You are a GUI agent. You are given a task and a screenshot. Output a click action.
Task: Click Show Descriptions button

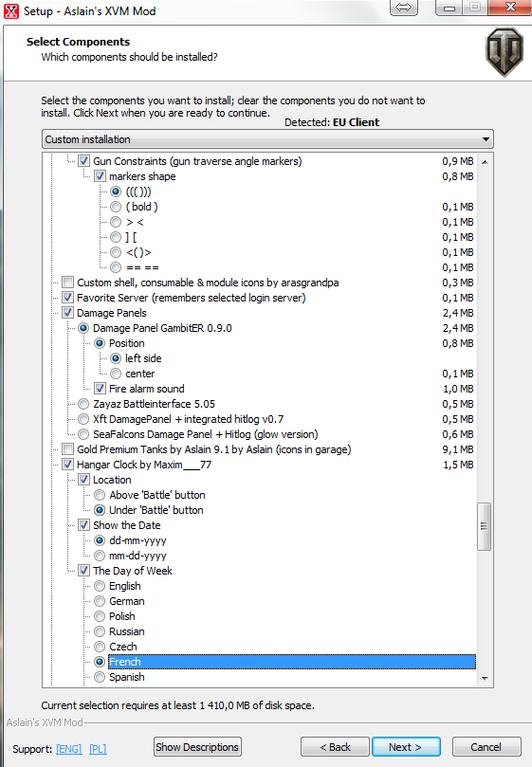[197, 747]
